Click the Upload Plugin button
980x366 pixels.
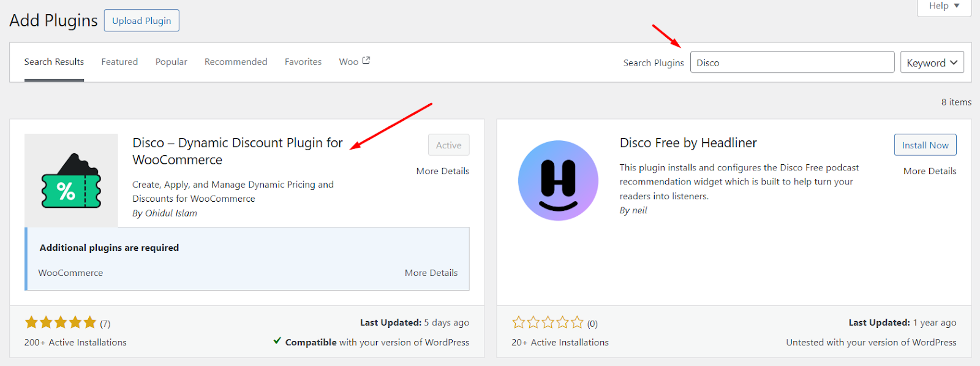click(x=141, y=21)
